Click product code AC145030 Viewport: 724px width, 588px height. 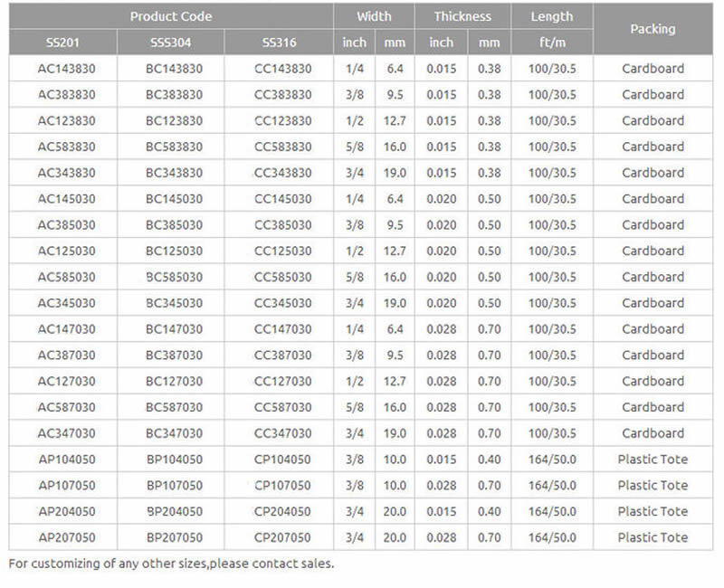66,199
